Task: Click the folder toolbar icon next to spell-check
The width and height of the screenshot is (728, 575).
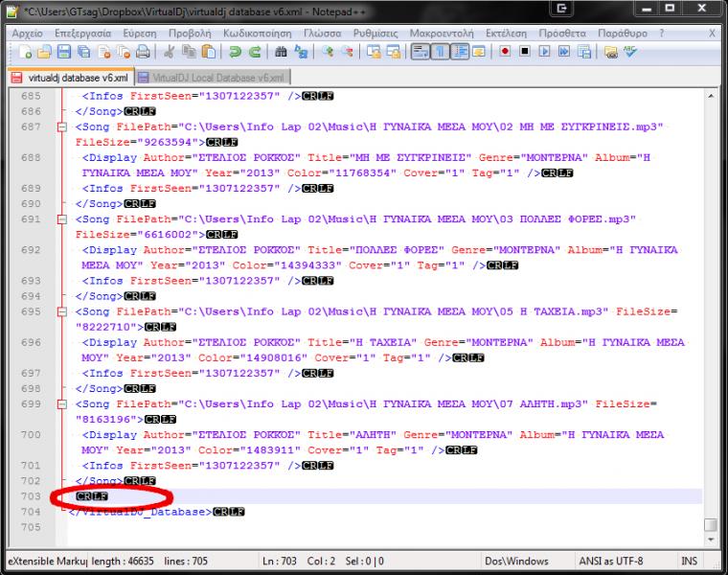Action: point(611,52)
